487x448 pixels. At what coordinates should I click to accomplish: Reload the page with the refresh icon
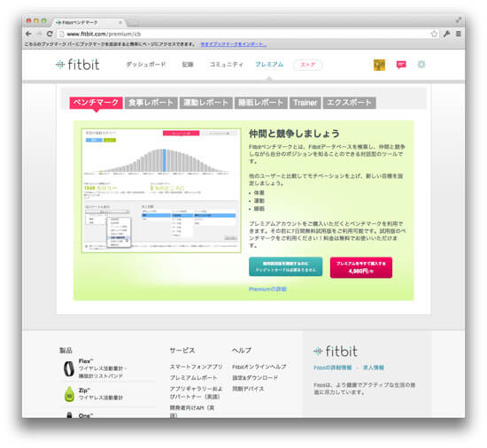coord(50,34)
